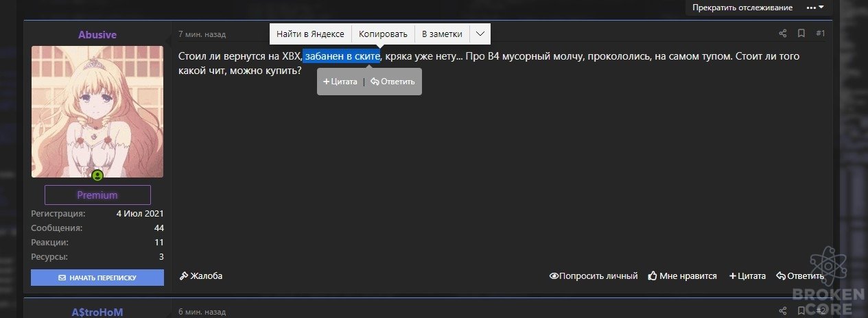Expand the selection popup chevron arrow
The width and height of the screenshot is (868, 318).
[x=480, y=34]
